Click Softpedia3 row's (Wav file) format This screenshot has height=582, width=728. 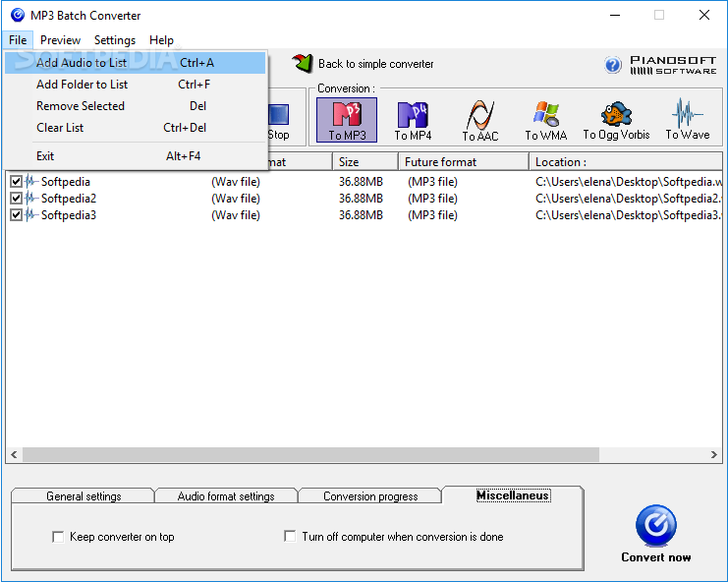[236, 215]
